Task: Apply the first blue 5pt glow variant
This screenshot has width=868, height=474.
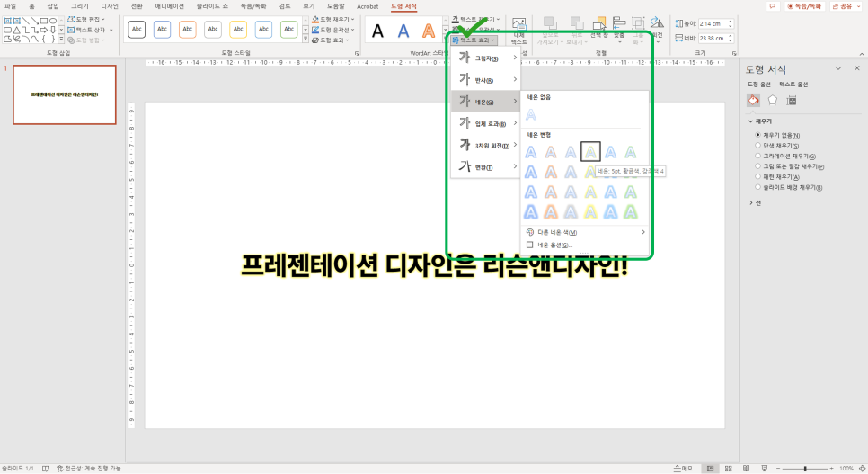Action: (531, 151)
